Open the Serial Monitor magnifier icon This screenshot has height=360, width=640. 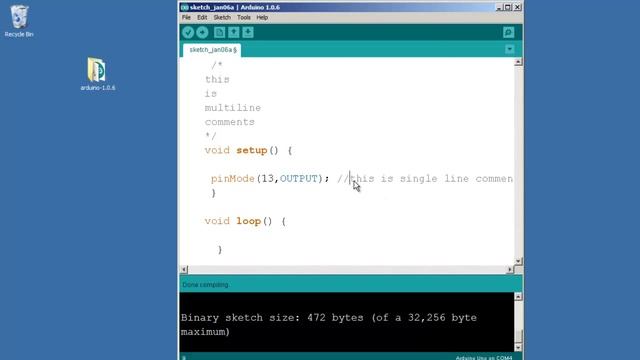point(509,32)
